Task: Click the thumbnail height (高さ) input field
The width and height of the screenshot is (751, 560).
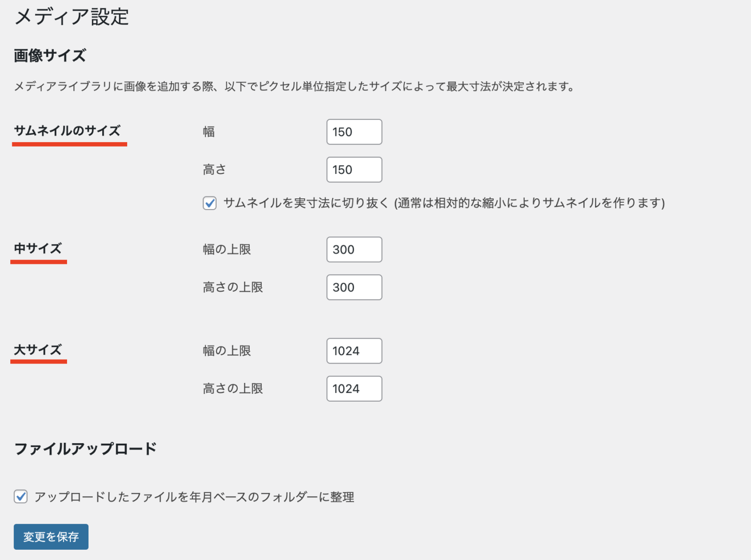Action: pos(354,170)
